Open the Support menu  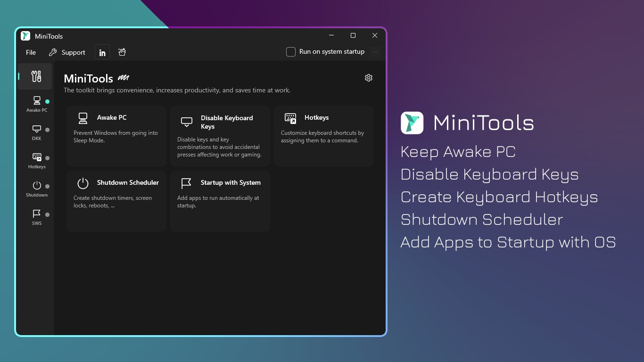[x=67, y=52]
